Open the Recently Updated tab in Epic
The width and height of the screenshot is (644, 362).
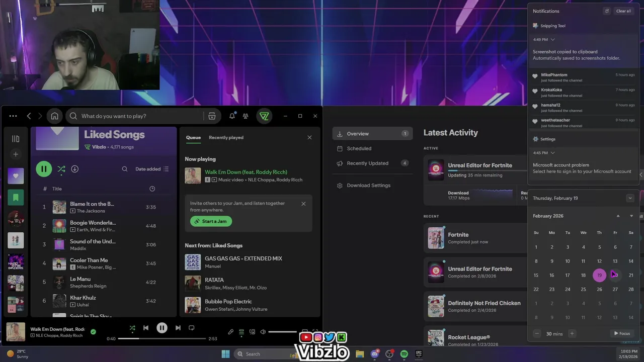click(372, 163)
